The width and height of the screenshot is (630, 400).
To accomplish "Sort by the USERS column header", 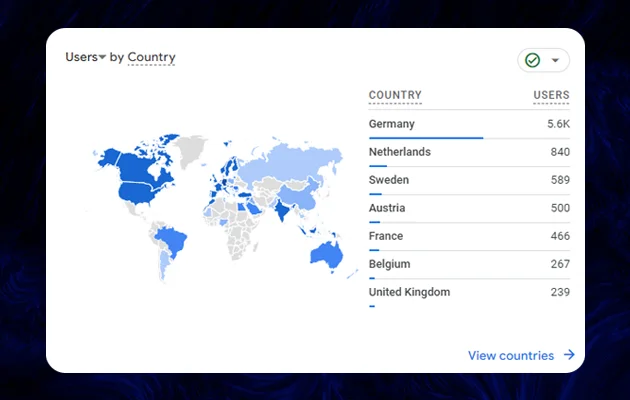I will (551, 96).
